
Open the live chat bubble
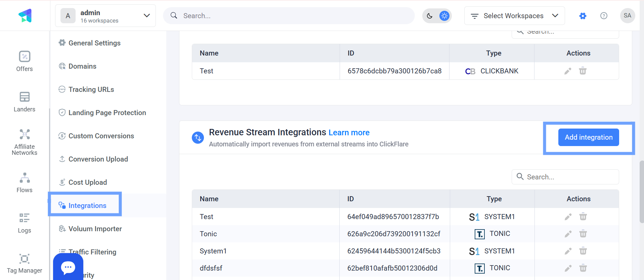click(x=68, y=267)
